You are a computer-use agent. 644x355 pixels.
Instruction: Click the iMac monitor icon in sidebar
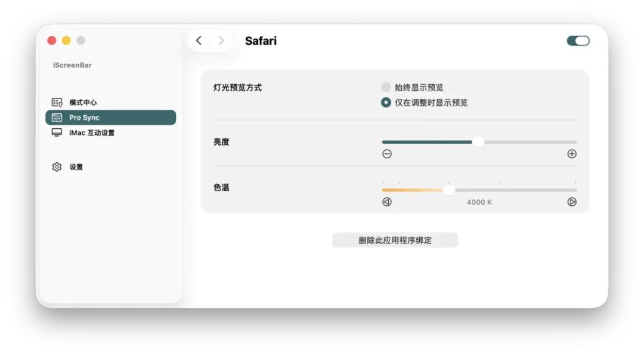tap(57, 132)
